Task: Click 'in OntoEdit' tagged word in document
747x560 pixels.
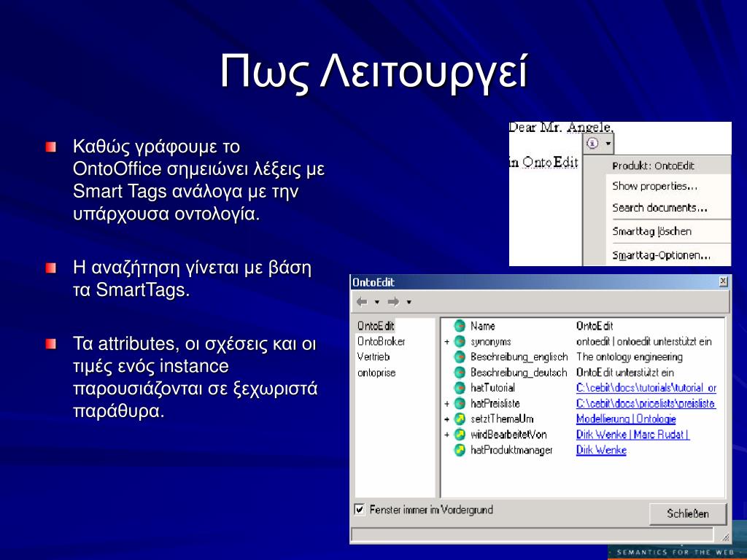Action: click(x=543, y=162)
